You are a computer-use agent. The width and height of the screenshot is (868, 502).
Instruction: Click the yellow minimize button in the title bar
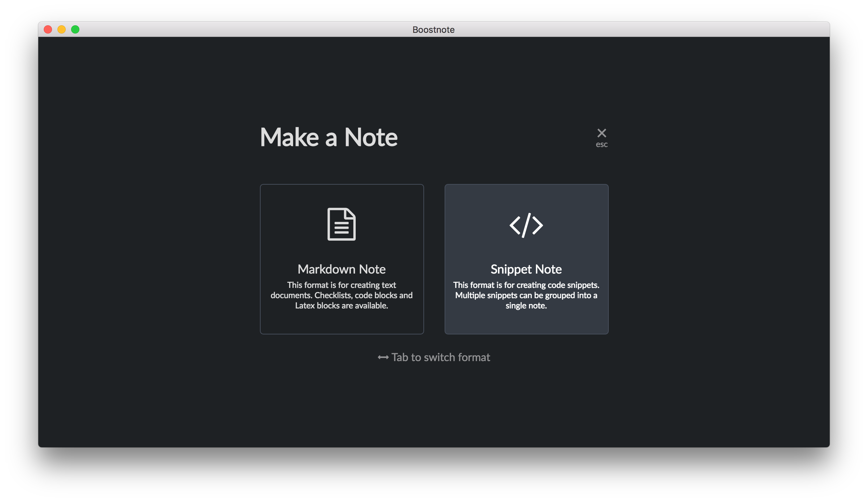[x=61, y=30]
